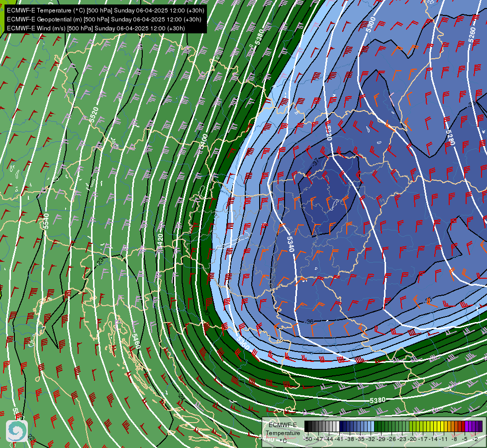The image size is (487, 448).
Task: Click the -8 value on the legend scale
Action: [x=454, y=439]
